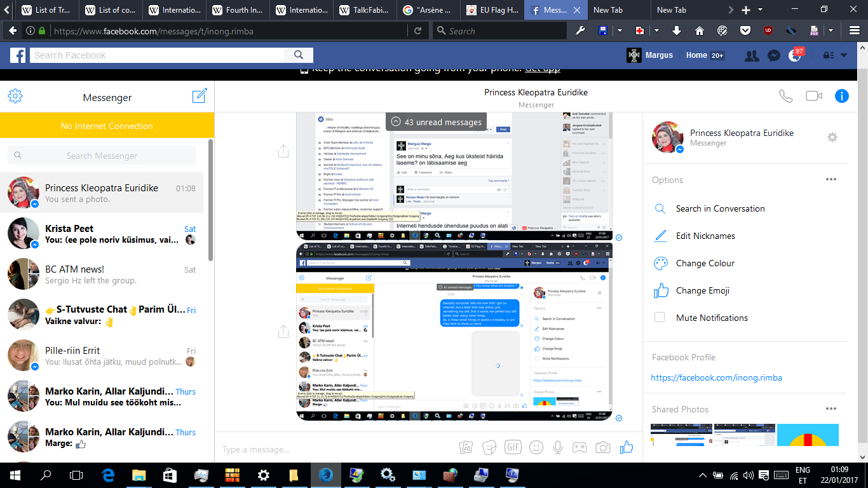Screen dimensions: 868x488
Task: Switch to 'Fourth In...' browser tab
Action: click(238, 10)
